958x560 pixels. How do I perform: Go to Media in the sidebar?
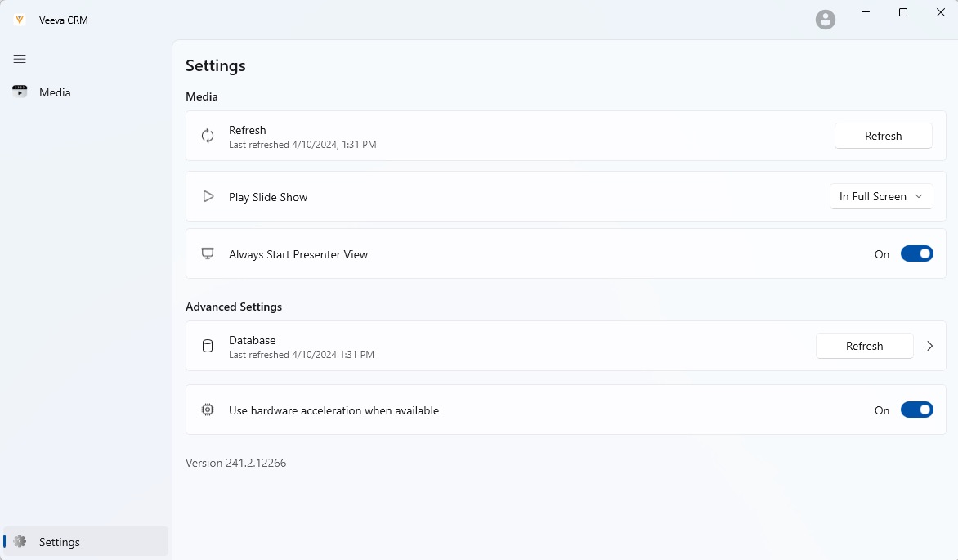[x=55, y=92]
